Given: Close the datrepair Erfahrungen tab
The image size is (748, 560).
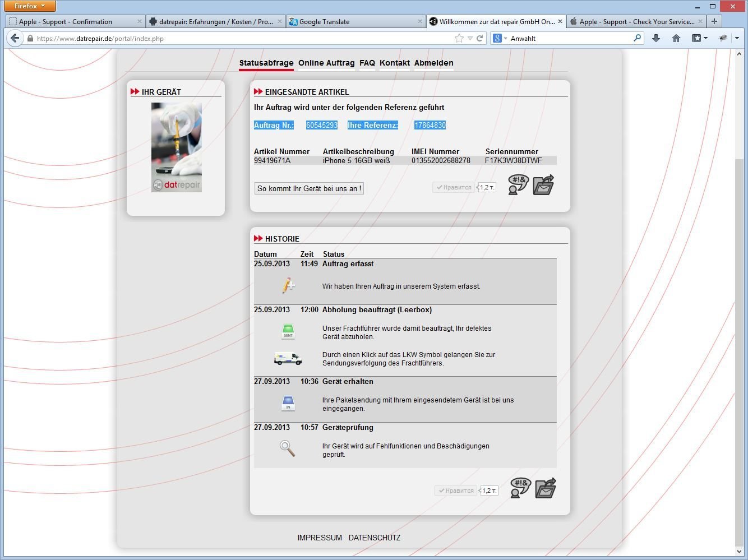Looking at the screenshot, I should point(280,22).
